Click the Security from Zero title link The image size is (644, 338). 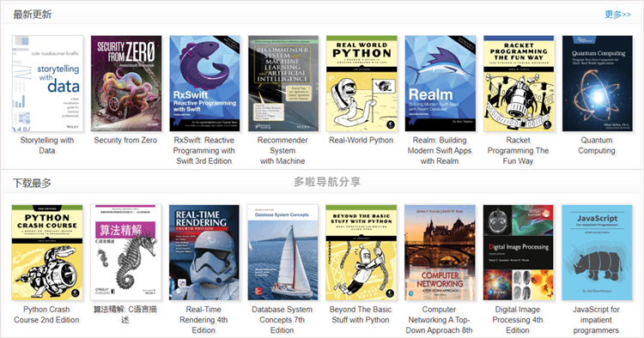pos(125,141)
